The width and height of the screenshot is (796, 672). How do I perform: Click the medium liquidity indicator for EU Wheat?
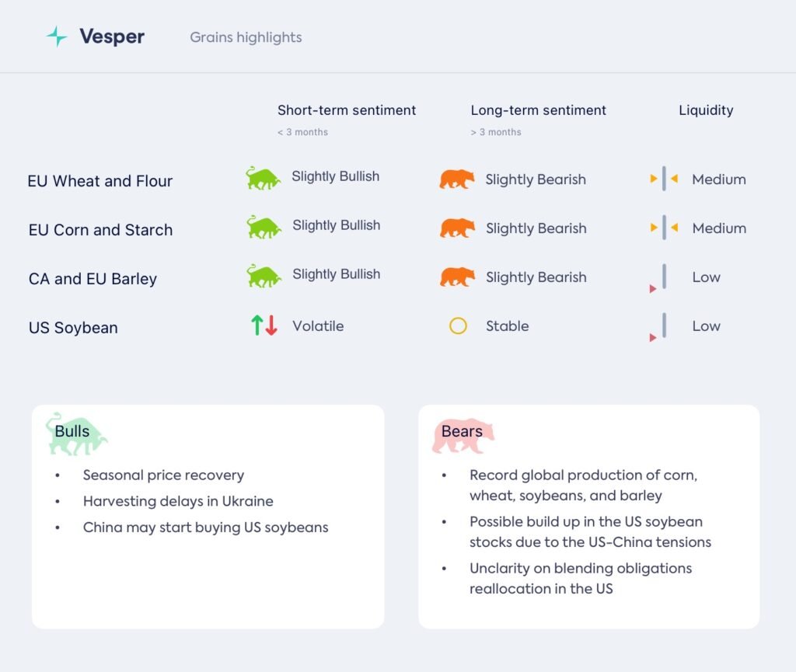pyautogui.click(x=664, y=179)
